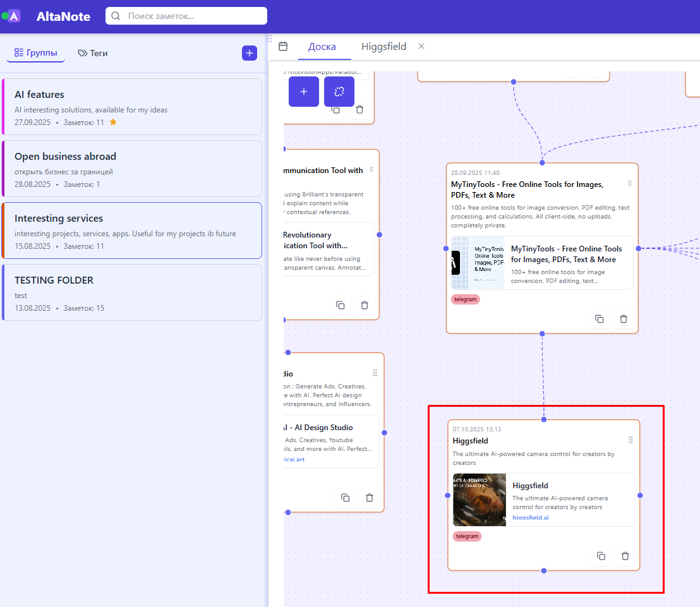
Task: Switch to the Теги view in the sidebar
Action: 92,53
